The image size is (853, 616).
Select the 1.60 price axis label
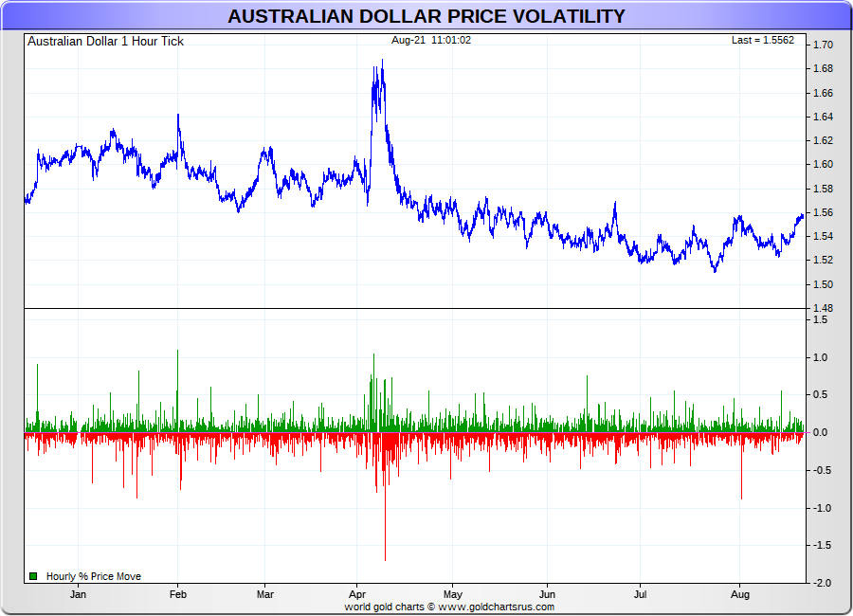(823, 164)
